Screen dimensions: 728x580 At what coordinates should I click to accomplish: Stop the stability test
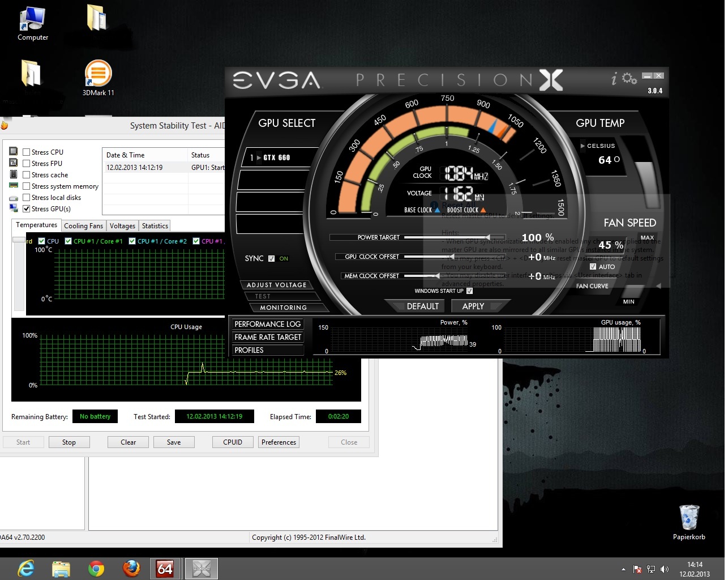(x=68, y=442)
